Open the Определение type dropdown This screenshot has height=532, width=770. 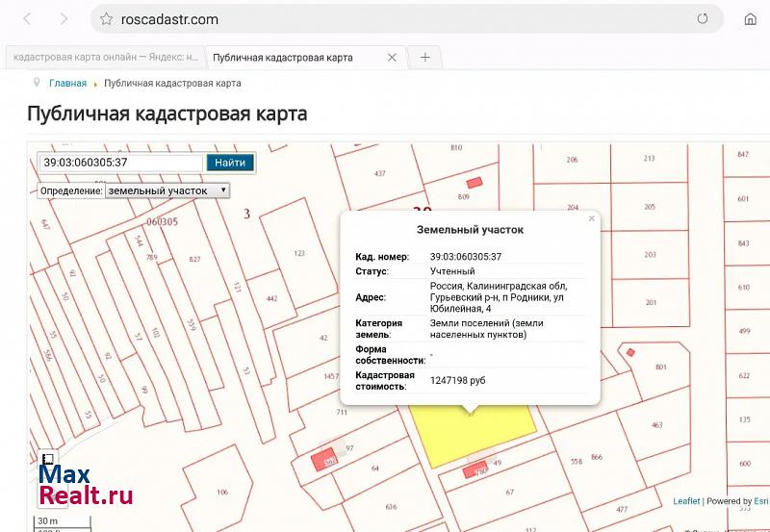[x=167, y=190]
